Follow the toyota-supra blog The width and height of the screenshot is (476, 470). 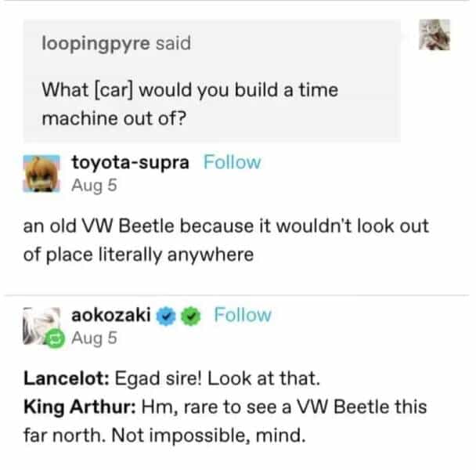232,162
